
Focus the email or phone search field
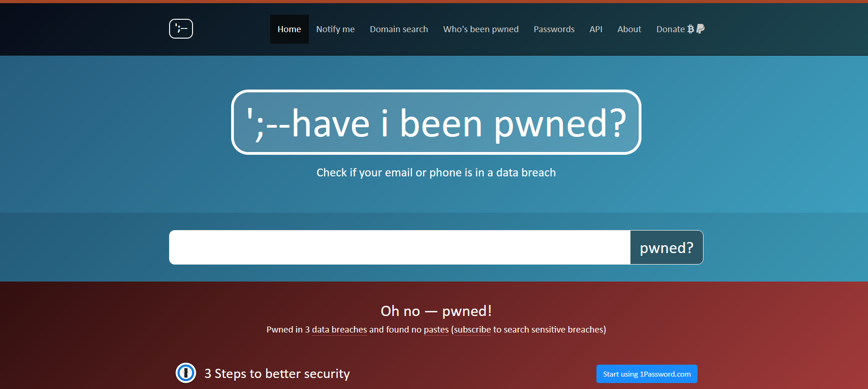tap(400, 248)
